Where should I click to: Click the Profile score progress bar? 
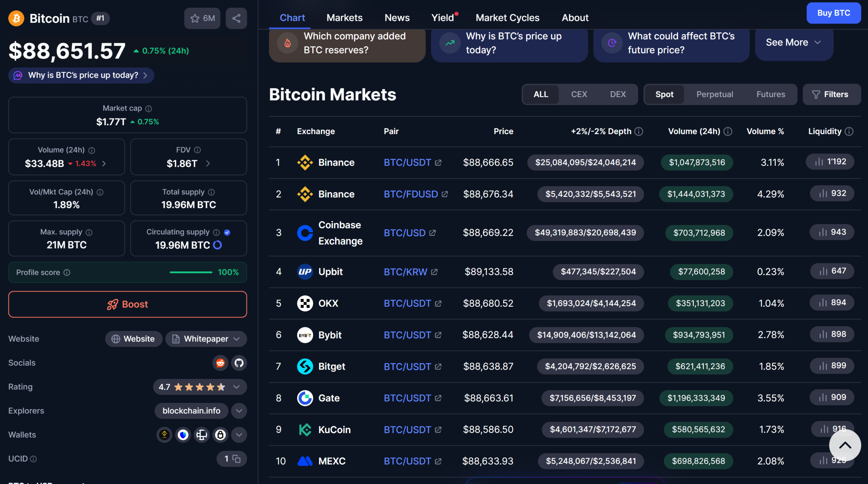coord(191,272)
